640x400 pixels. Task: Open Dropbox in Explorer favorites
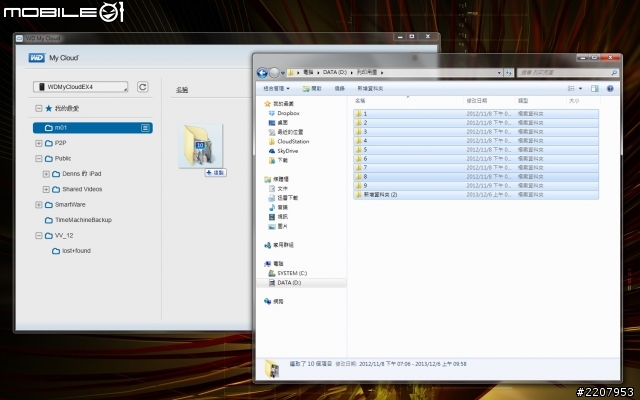coord(284,113)
